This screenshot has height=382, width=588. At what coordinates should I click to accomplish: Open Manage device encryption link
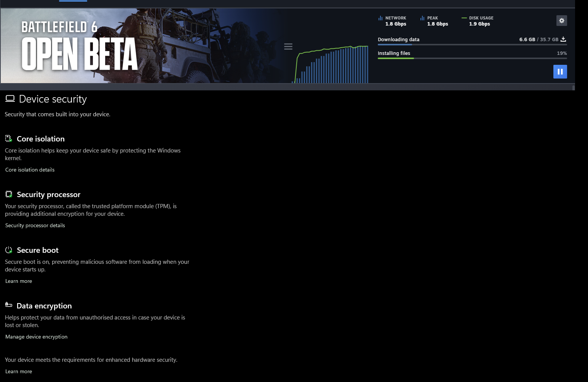36,337
